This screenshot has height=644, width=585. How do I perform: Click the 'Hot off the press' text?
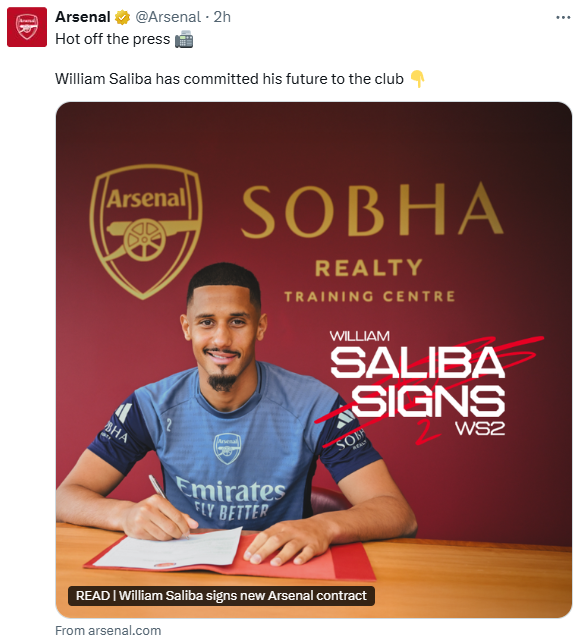pyautogui.click(x=112, y=39)
